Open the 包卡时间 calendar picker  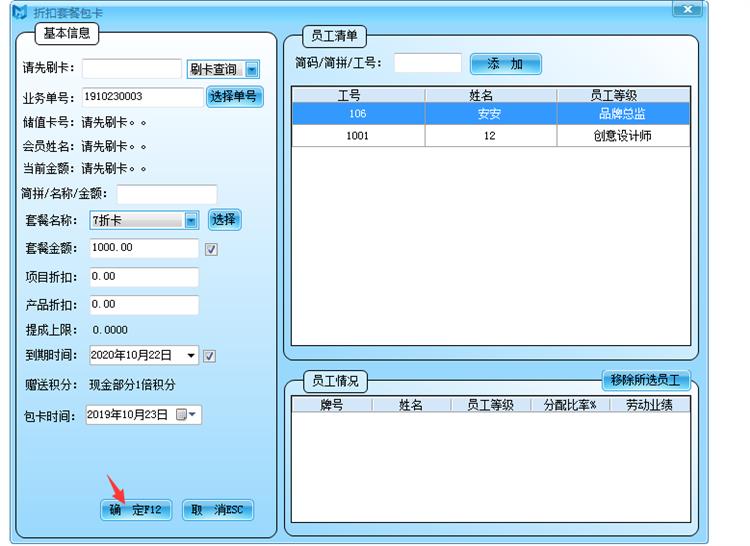186,415
